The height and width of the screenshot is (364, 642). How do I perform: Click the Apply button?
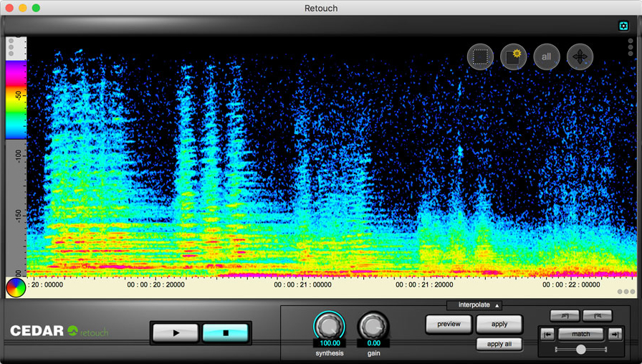pos(499,324)
